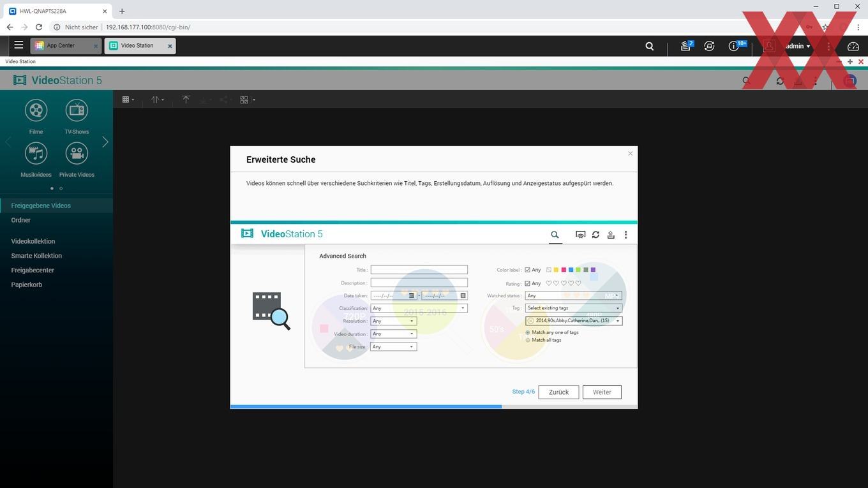Select first sidebar page dot
The image size is (868, 488).
[52, 188]
